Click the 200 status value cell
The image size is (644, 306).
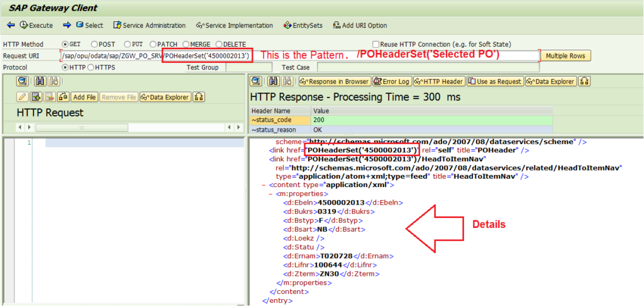pos(431,120)
